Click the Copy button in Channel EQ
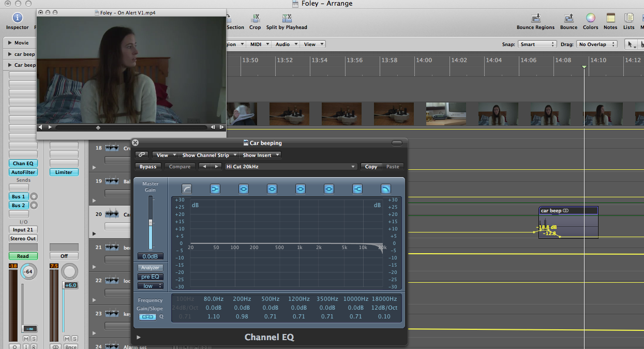Viewport: 644px width, 349px height. click(x=371, y=167)
